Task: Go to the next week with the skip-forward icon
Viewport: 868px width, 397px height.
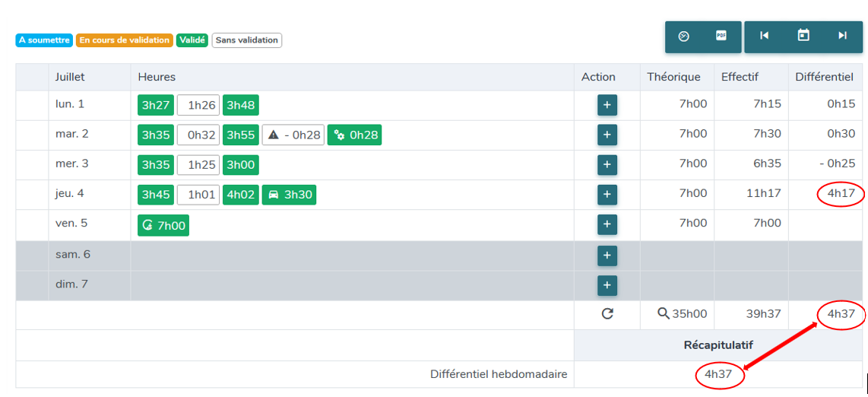Action: point(842,36)
